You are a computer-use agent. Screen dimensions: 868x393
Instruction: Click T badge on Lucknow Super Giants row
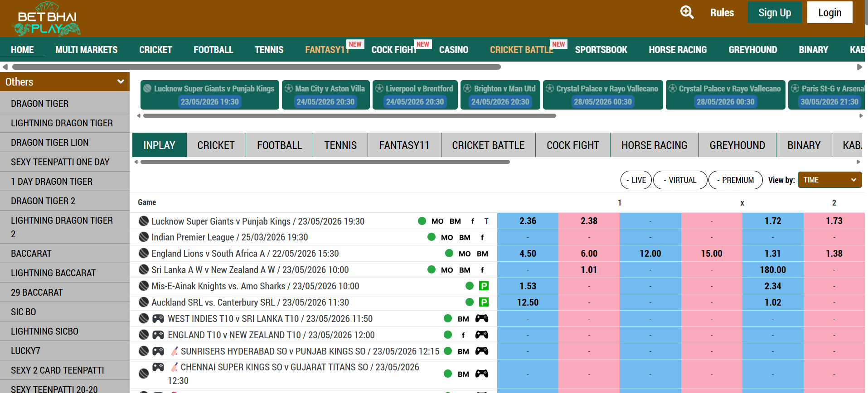[x=486, y=221]
